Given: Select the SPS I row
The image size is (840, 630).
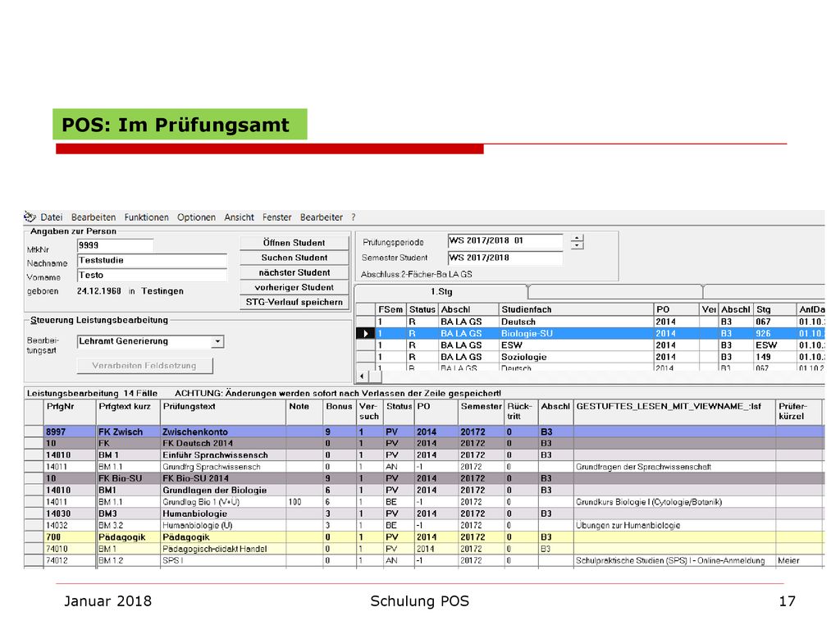Looking at the screenshot, I should pos(423,561).
